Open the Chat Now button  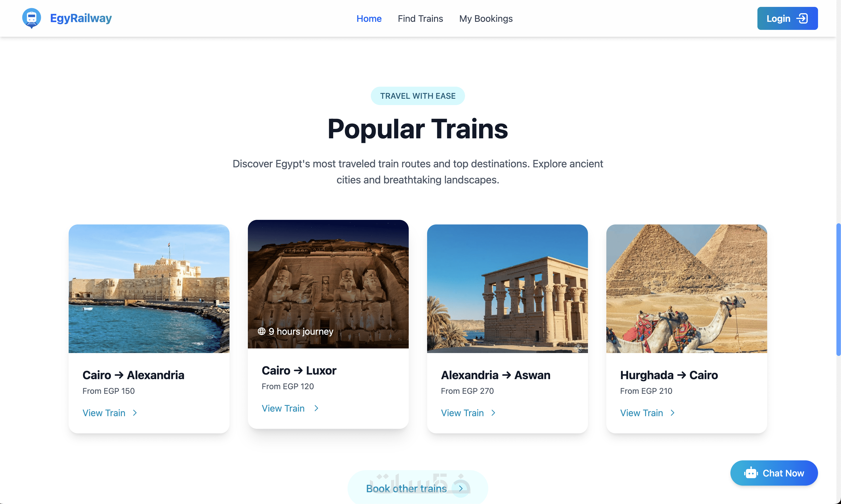click(774, 473)
